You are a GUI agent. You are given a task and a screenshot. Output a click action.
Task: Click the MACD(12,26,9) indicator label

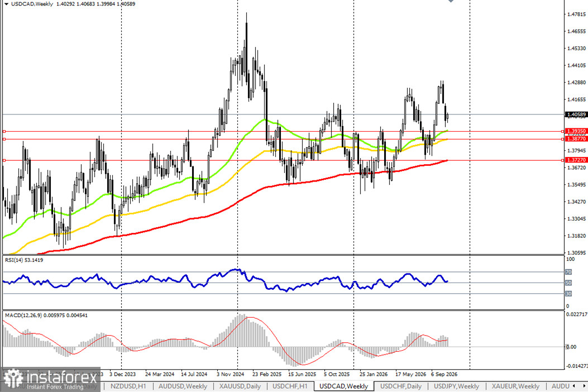click(46, 315)
